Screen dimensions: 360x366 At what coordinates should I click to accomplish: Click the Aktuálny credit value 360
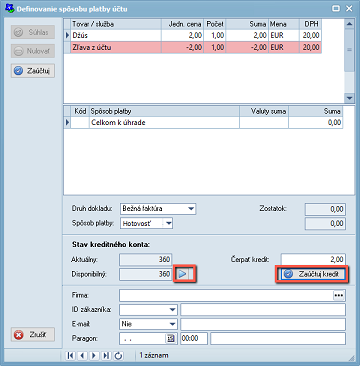(x=145, y=259)
